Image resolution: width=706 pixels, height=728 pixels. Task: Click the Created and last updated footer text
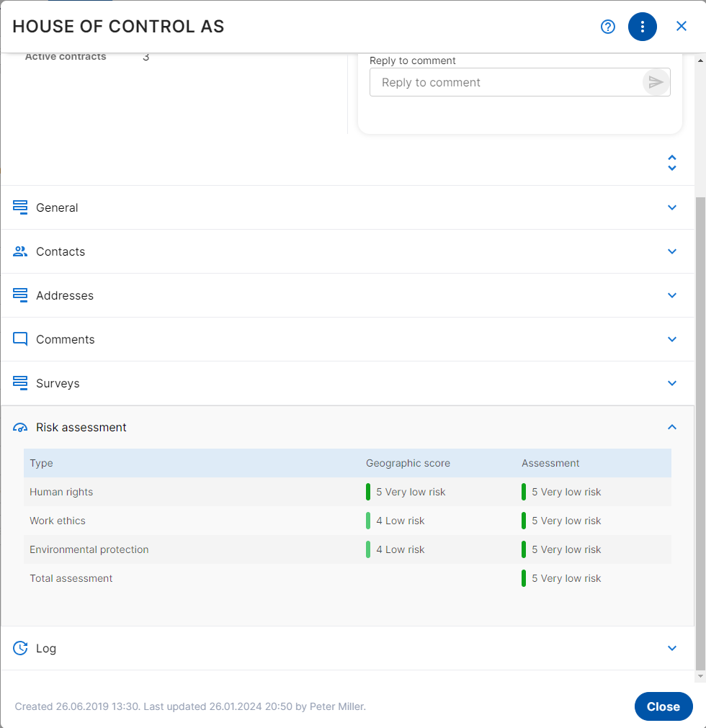click(x=190, y=706)
